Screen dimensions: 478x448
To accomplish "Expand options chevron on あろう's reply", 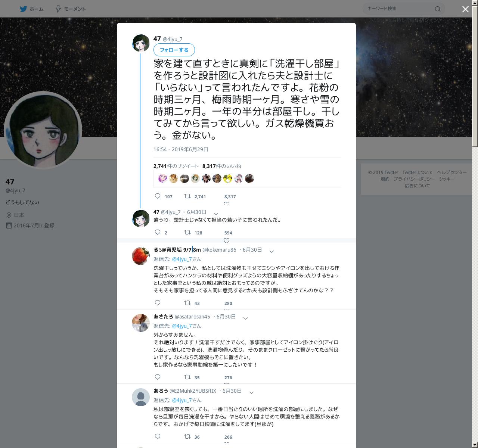I will (251, 392).
